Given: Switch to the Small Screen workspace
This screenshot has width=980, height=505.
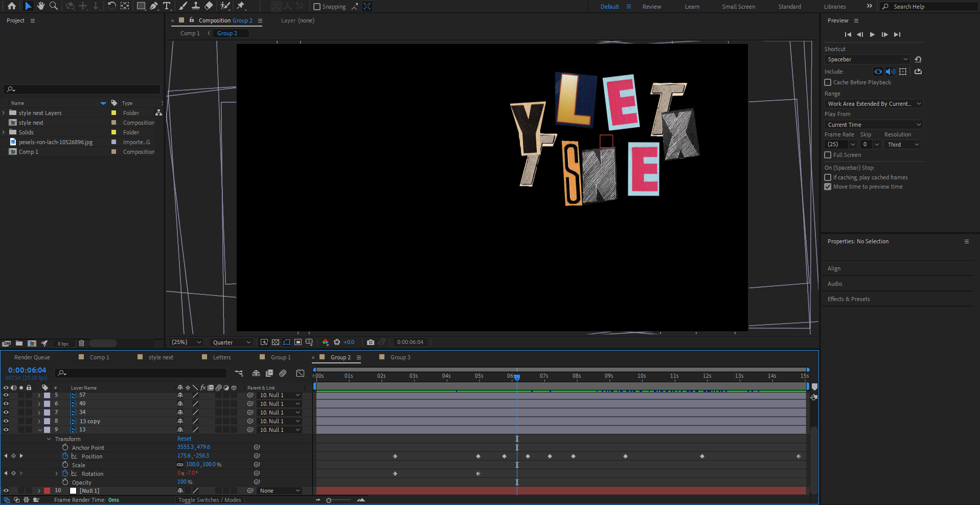Looking at the screenshot, I should [x=738, y=7].
